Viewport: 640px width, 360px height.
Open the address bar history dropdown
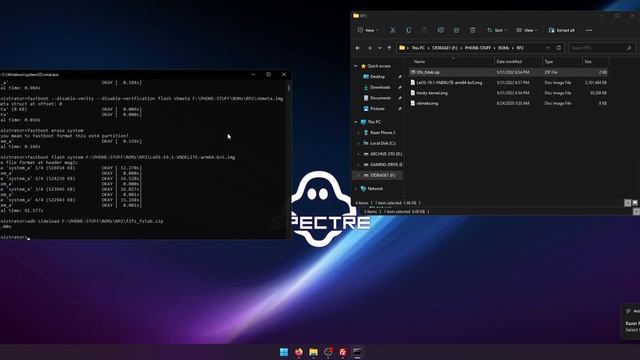point(548,48)
